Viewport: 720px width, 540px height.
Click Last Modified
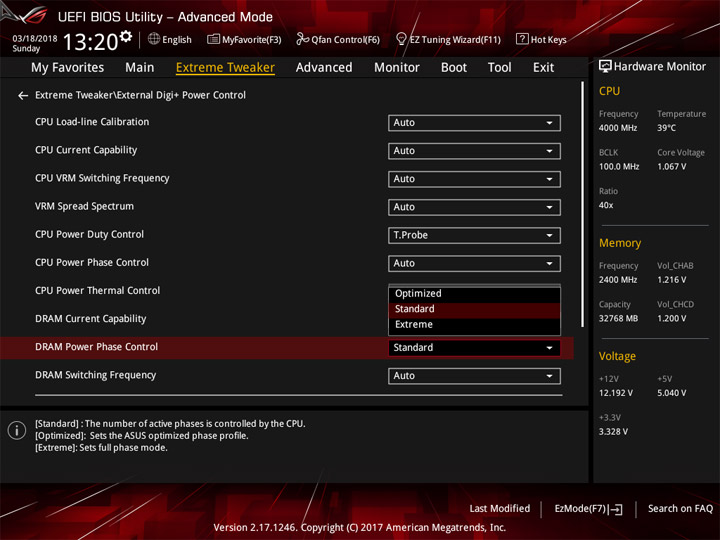(x=500, y=509)
